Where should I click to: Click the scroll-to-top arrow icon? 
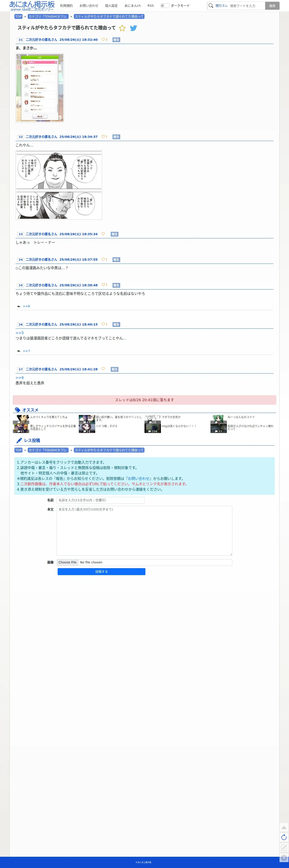(x=284, y=827)
